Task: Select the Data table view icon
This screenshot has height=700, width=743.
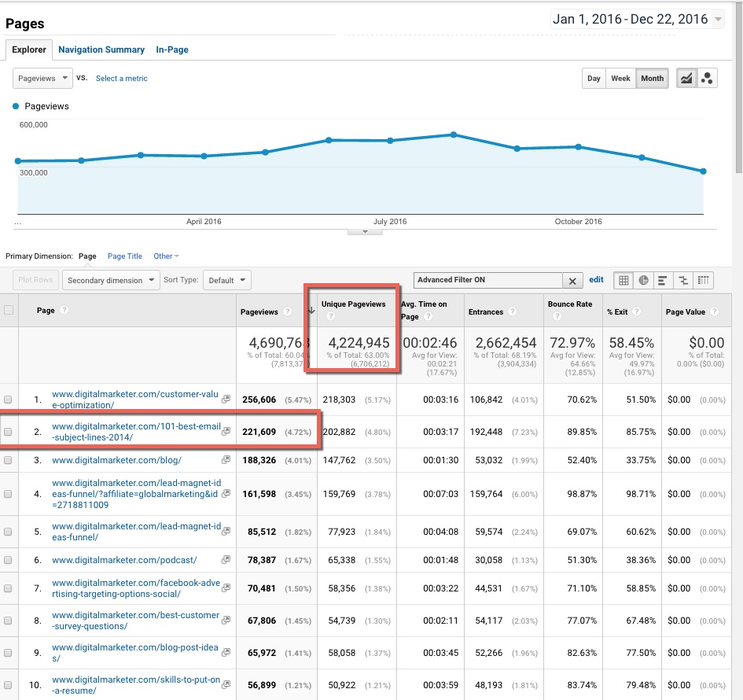Action: (x=623, y=280)
